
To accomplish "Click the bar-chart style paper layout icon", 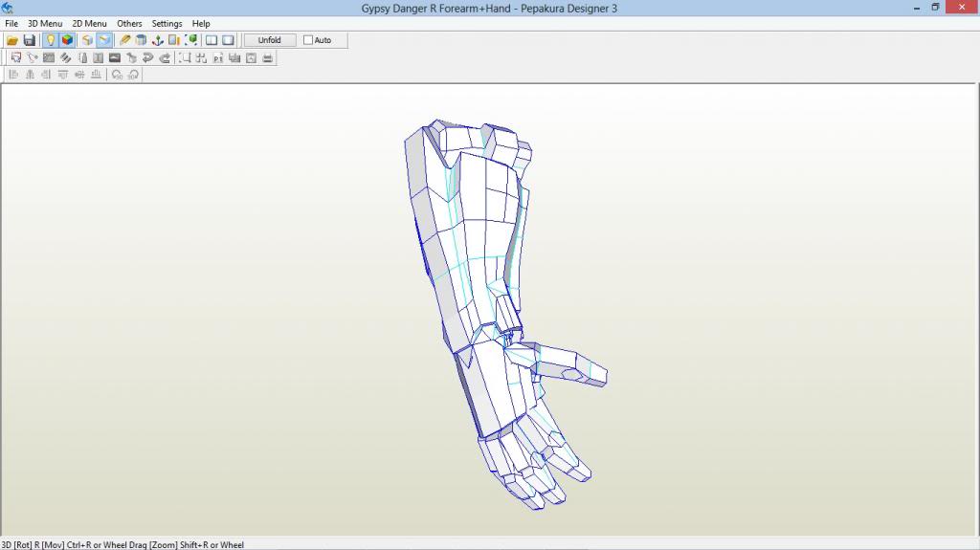I will click(x=234, y=57).
